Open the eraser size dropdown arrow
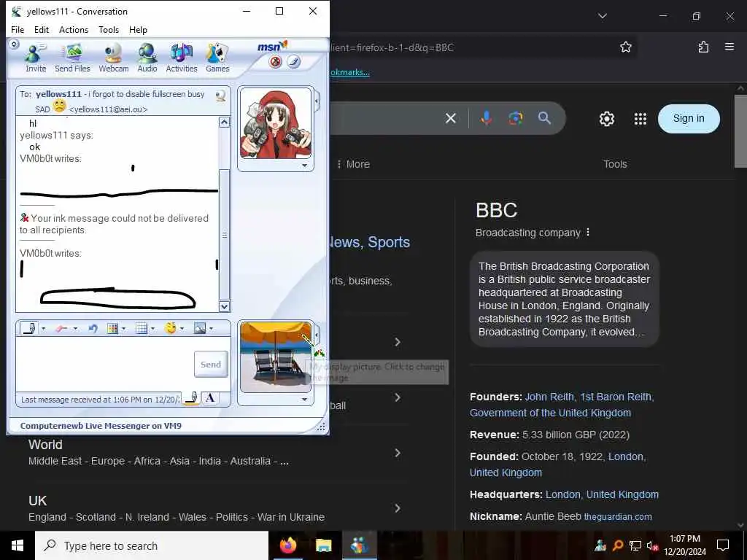This screenshot has height=560, width=747. click(x=75, y=329)
